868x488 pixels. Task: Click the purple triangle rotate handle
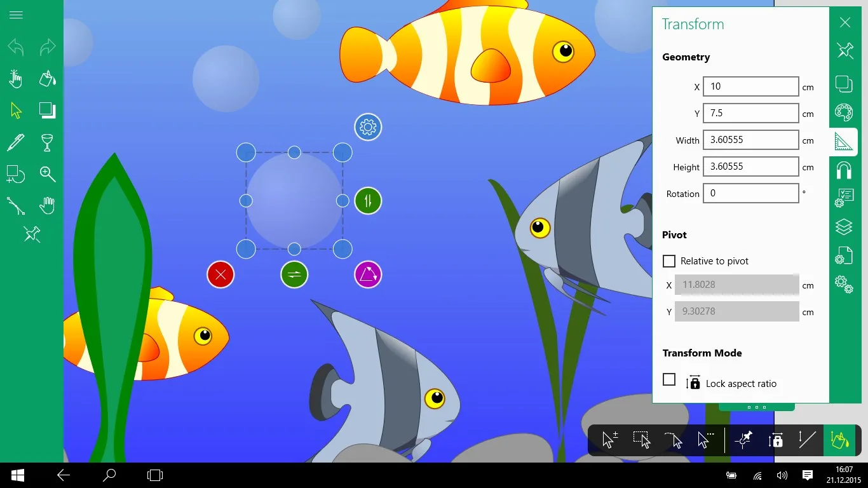tap(368, 274)
